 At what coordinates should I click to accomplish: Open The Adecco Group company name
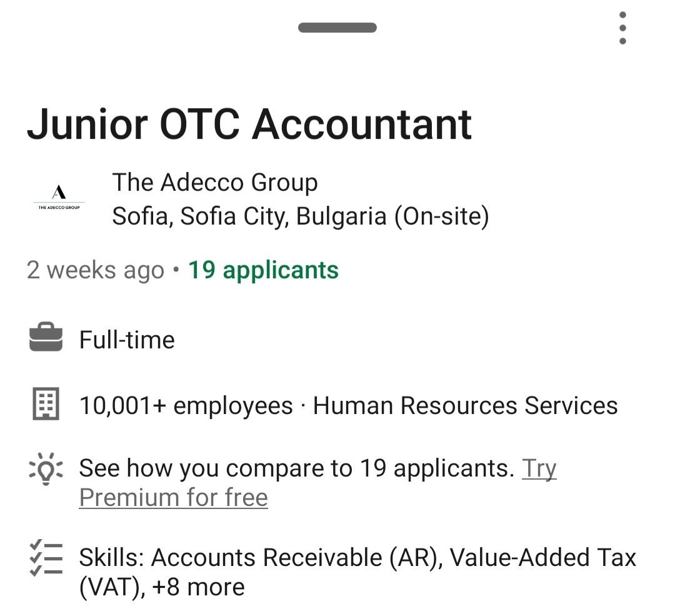[x=215, y=183]
